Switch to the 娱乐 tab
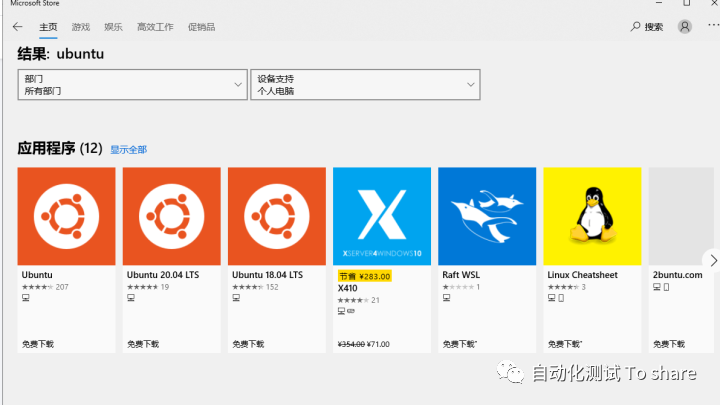Screen dimensions: 720x405 coord(113,27)
